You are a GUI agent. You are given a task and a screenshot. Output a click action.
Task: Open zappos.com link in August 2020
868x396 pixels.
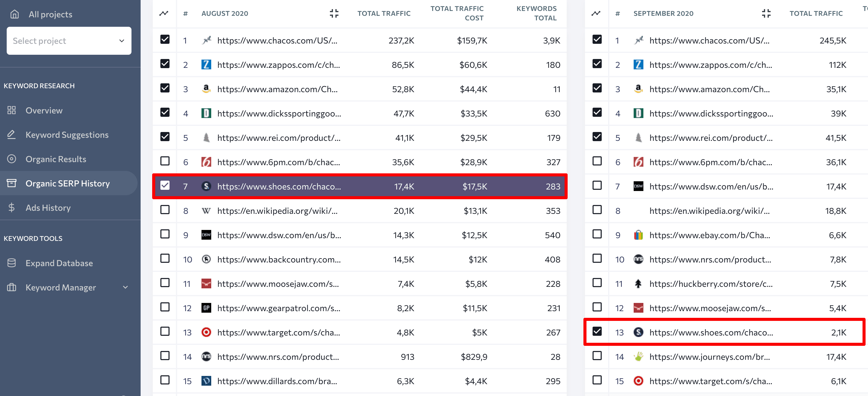pos(278,65)
